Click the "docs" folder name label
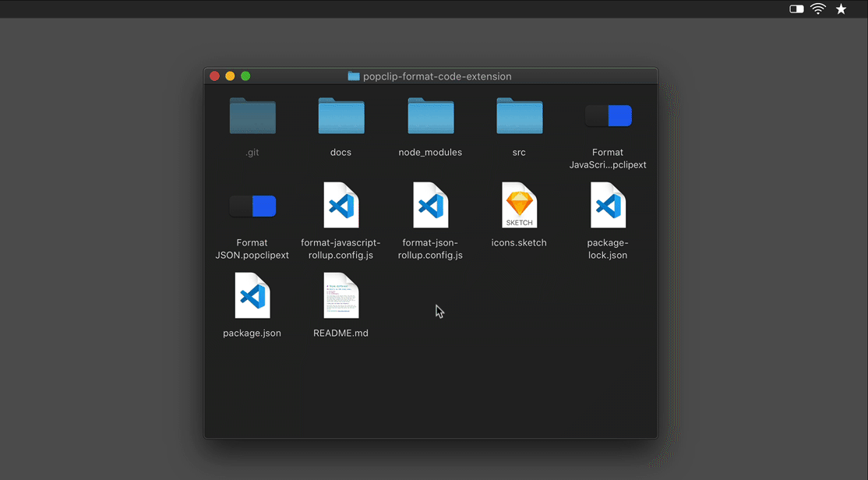This screenshot has width=868, height=480. tap(341, 152)
